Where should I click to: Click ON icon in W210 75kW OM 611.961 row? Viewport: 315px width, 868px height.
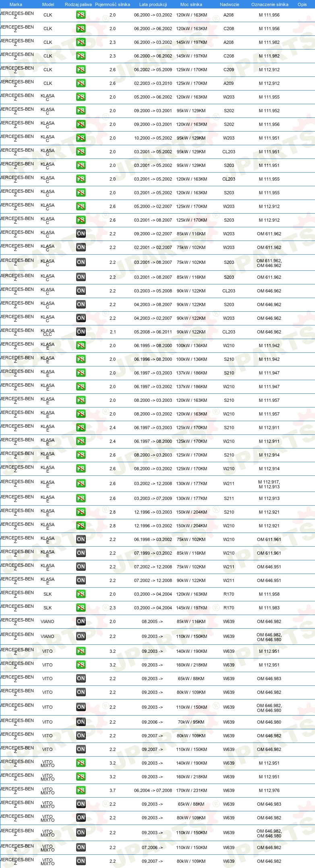[x=81, y=539]
